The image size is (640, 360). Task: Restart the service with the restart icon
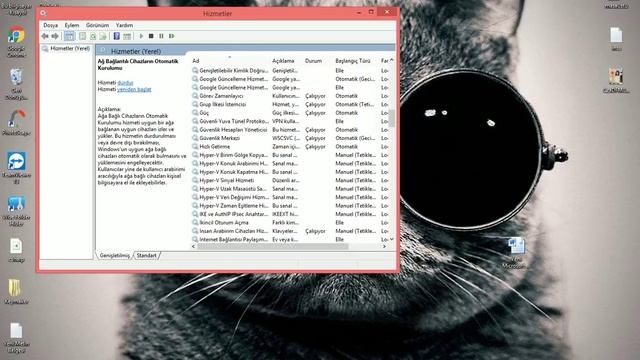coord(172,36)
